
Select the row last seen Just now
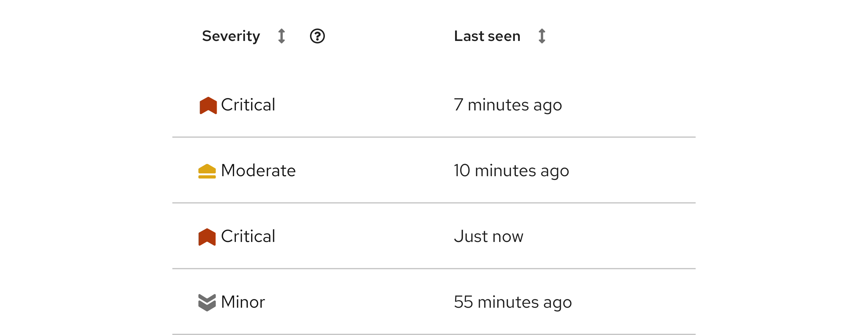pyautogui.click(x=371, y=236)
